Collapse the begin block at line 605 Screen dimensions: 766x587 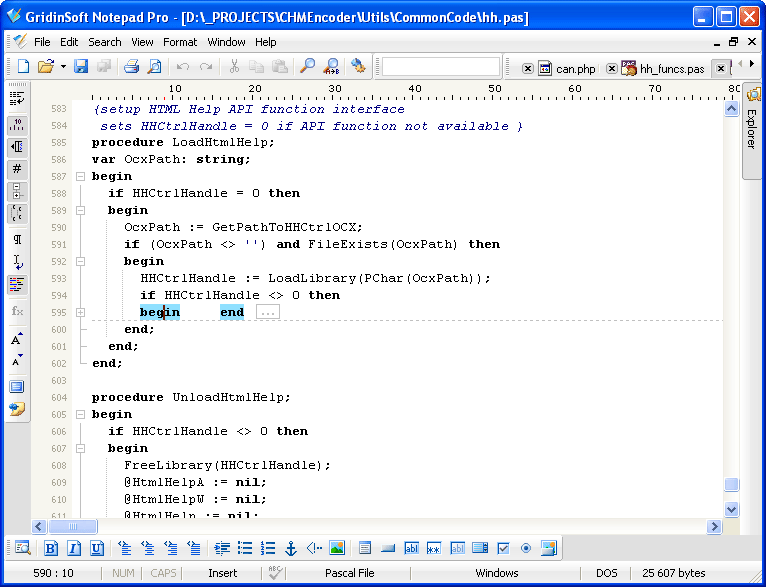tap(81, 415)
